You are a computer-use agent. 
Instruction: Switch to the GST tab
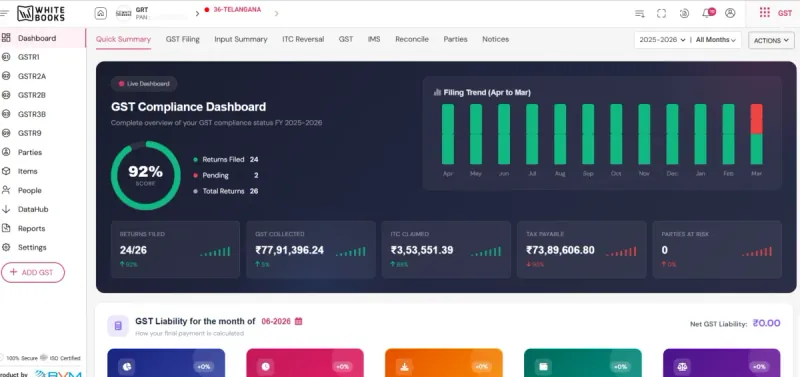coord(346,39)
